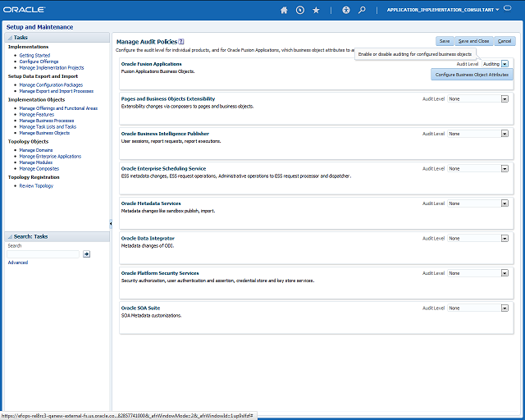
Task: Collapse the tasks pane splitter arrow
Action: [111, 223]
